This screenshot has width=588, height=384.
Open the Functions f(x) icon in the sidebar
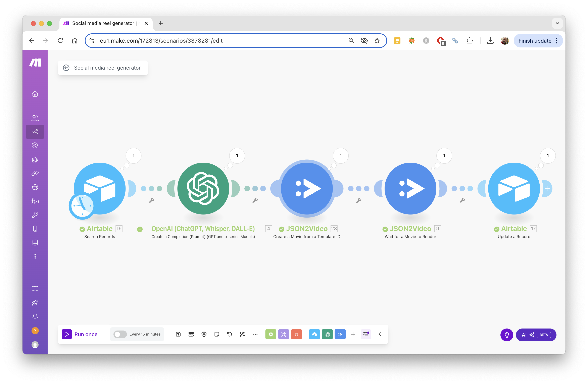[35, 201]
